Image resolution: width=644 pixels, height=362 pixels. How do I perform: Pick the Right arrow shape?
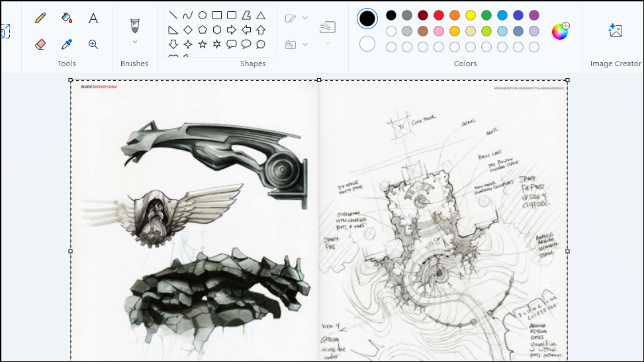pyautogui.click(x=232, y=30)
